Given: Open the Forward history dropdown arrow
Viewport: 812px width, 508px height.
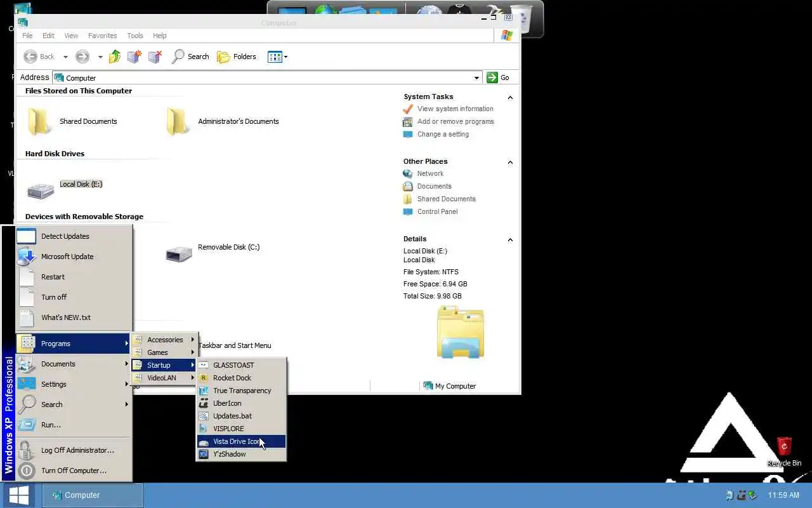Looking at the screenshot, I should pyautogui.click(x=100, y=57).
